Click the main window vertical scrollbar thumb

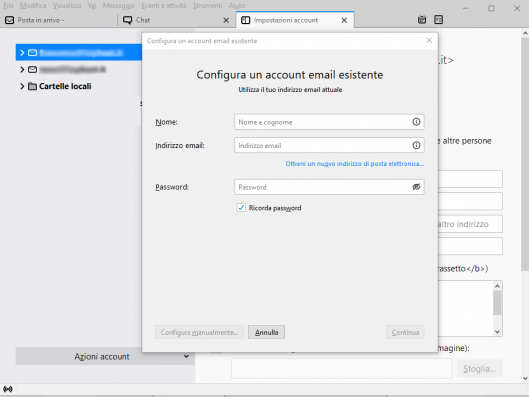click(x=525, y=153)
